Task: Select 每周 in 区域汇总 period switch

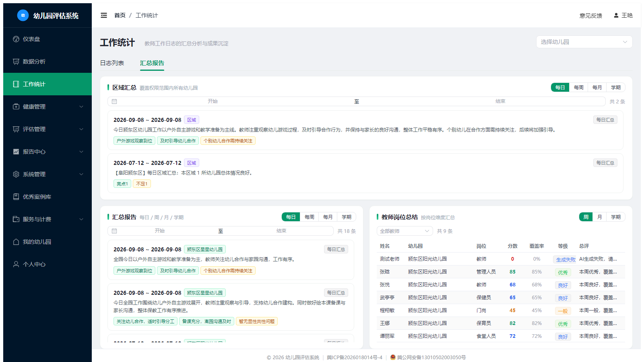Action: click(579, 87)
